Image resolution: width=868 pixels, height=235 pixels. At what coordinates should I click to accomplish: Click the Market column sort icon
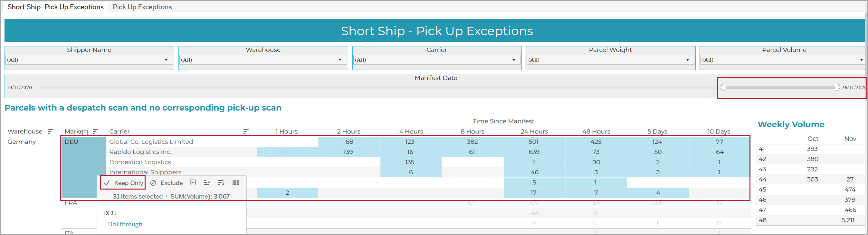tap(95, 132)
